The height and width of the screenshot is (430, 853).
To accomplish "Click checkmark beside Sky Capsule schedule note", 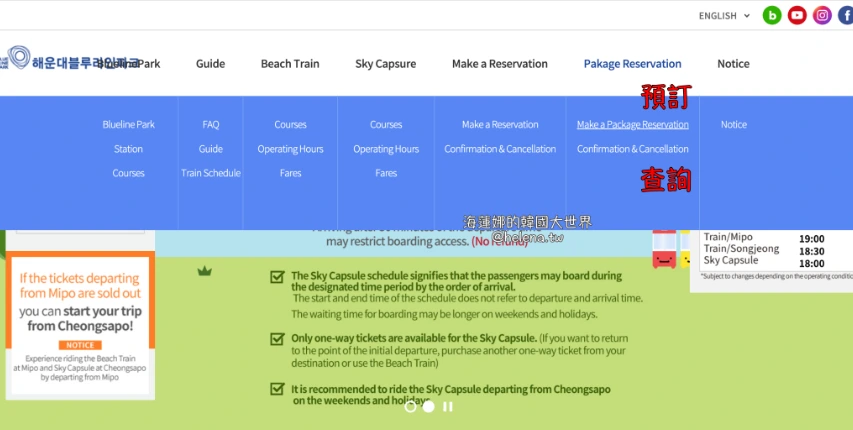I will [x=277, y=277].
